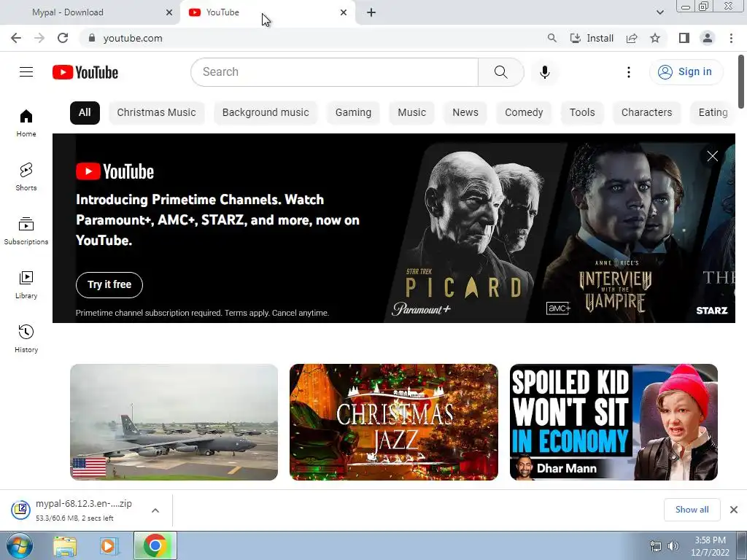Click Show all downloads
The image size is (747, 560).
(692, 510)
